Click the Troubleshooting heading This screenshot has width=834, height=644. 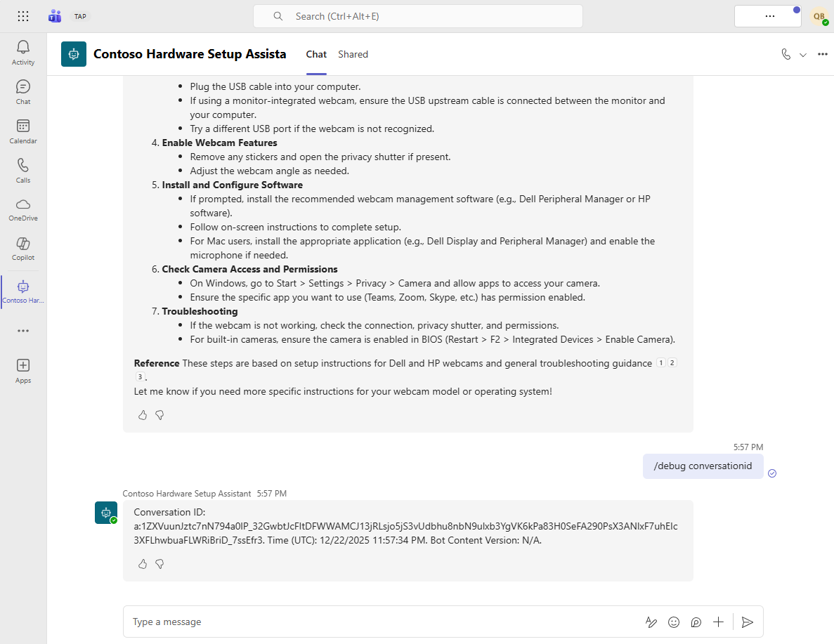pyautogui.click(x=200, y=311)
